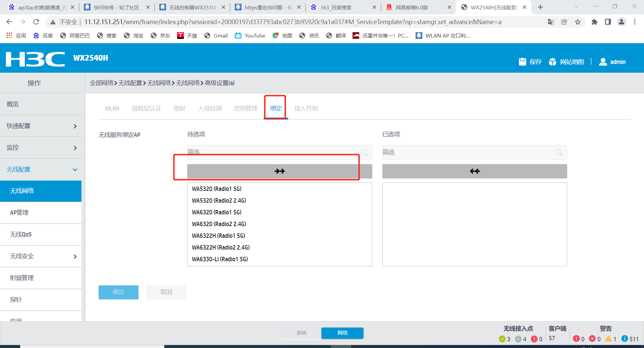The image size is (644, 348).
Task: Click the H3C logo
Action: pyautogui.click(x=35, y=59)
